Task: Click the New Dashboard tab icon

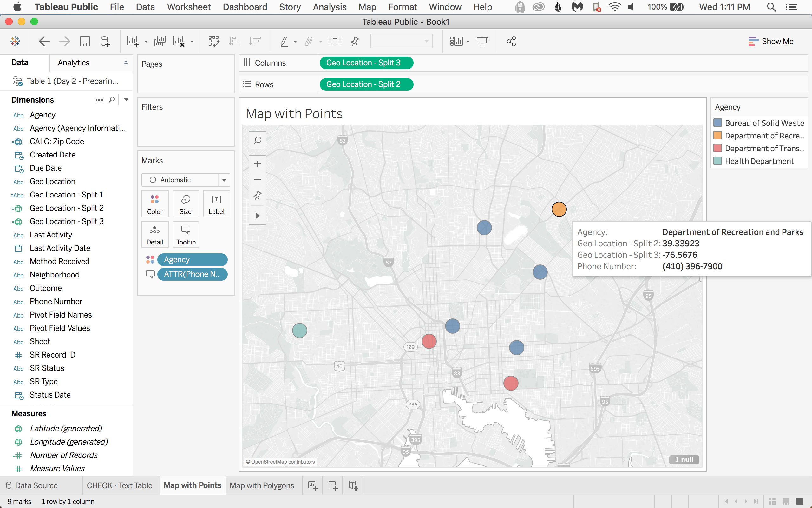Action: click(x=332, y=485)
